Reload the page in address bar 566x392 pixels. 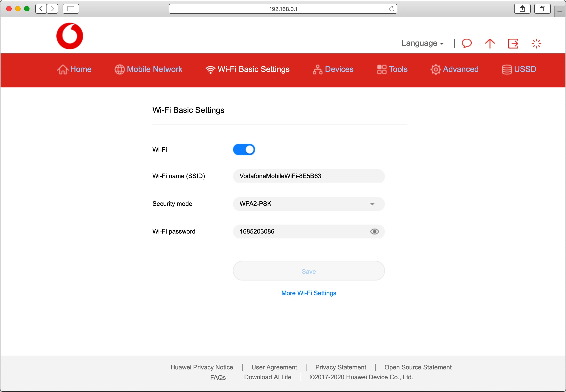[x=392, y=9]
